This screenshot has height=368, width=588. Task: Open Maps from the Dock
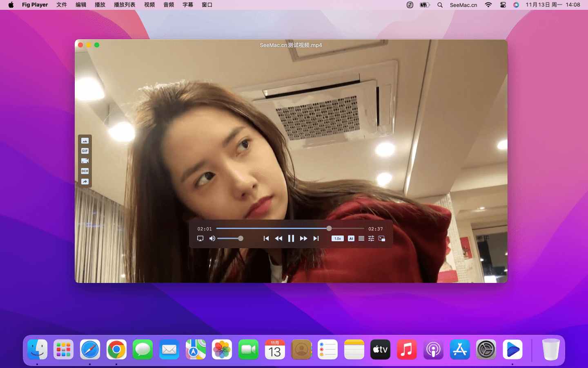click(x=196, y=350)
